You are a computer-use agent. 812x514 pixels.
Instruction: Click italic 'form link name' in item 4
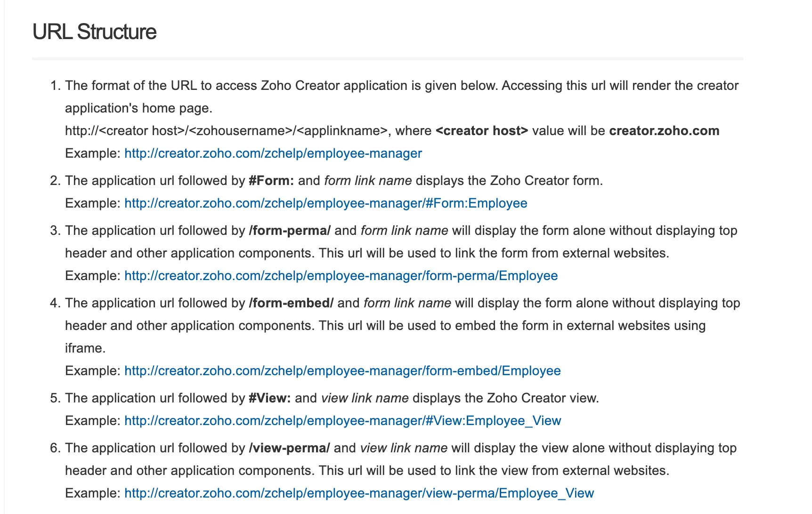pos(407,303)
